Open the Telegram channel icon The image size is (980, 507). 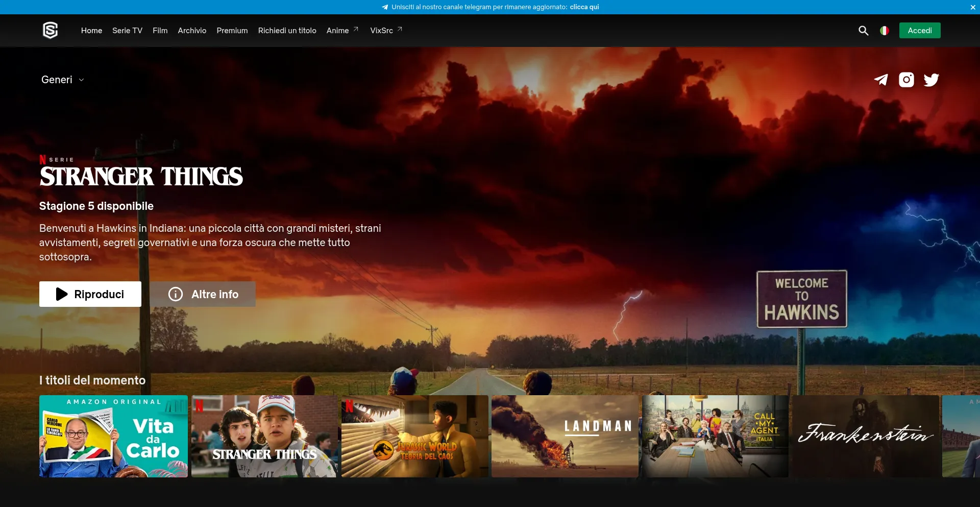tap(881, 80)
